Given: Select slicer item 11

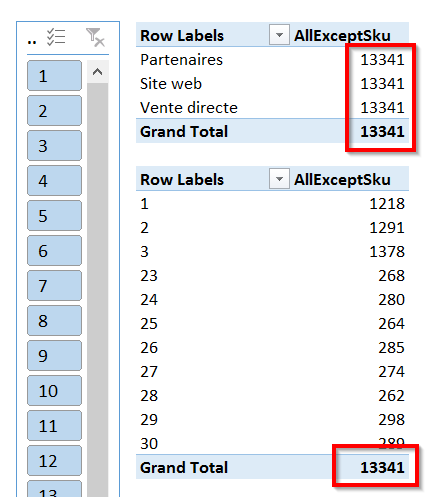Looking at the screenshot, I should click(x=54, y=426).
